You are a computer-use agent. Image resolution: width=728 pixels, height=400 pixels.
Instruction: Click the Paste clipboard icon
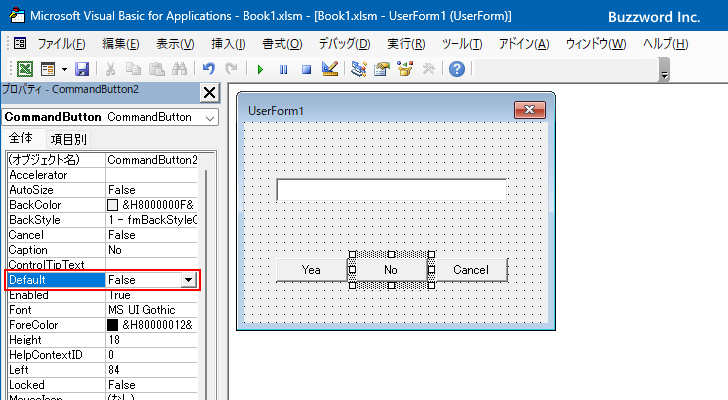coord(157,69)
